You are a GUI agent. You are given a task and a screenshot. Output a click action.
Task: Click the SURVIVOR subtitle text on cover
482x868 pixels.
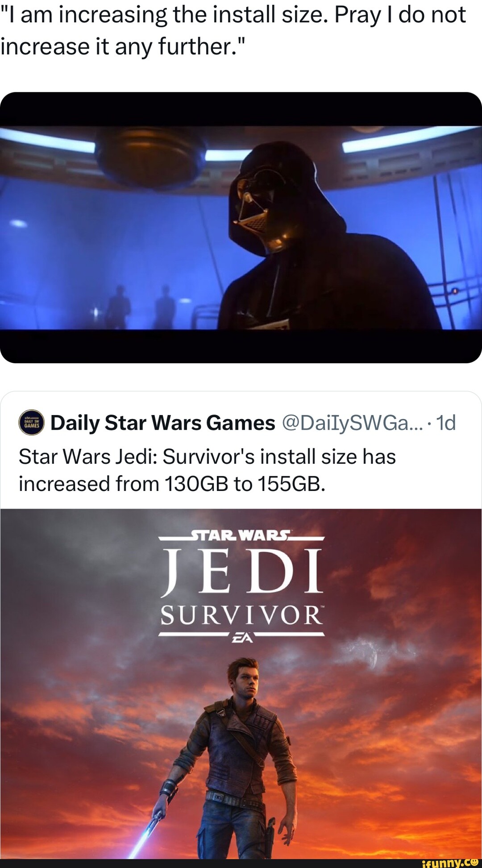point(241,615)
